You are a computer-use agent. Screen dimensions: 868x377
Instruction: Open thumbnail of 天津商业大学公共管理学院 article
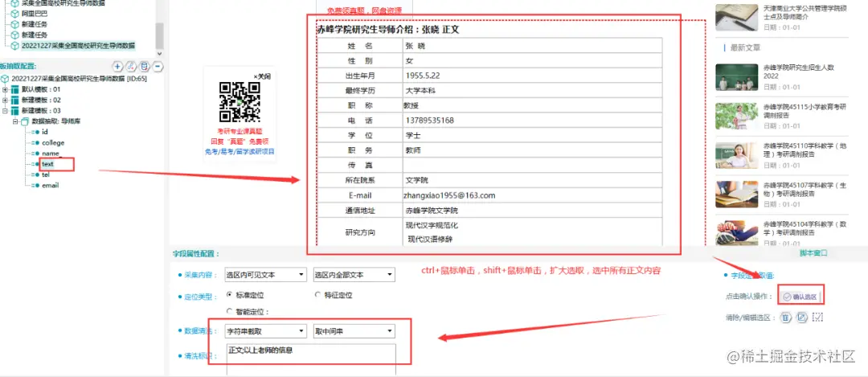pyautogui.click(x=735, y=17)
